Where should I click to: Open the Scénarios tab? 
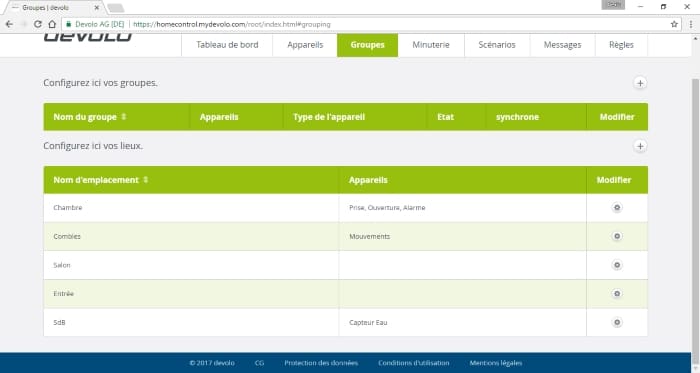(x=497, y=45)
